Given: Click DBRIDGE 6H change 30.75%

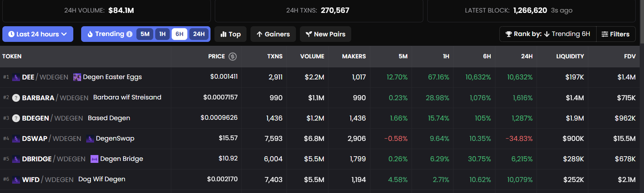Looking at the screenshot, I should click(x=479, y=159).
